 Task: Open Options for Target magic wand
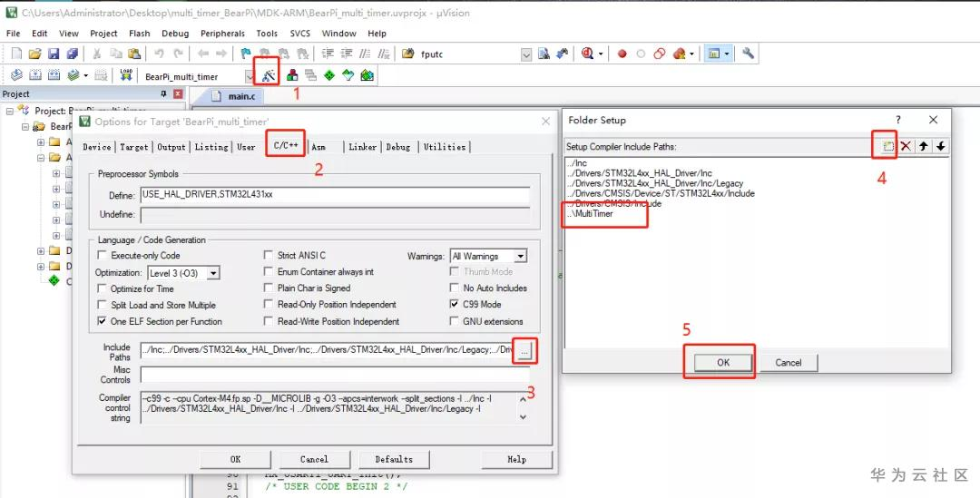tap(268, 75)
